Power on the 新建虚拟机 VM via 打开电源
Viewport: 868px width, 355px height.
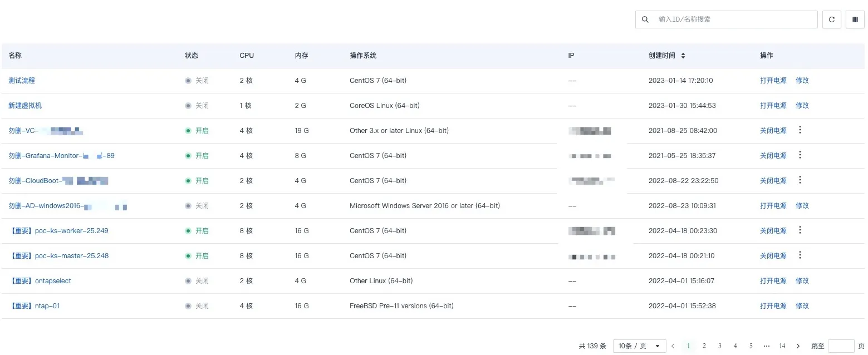pos(773,105)
